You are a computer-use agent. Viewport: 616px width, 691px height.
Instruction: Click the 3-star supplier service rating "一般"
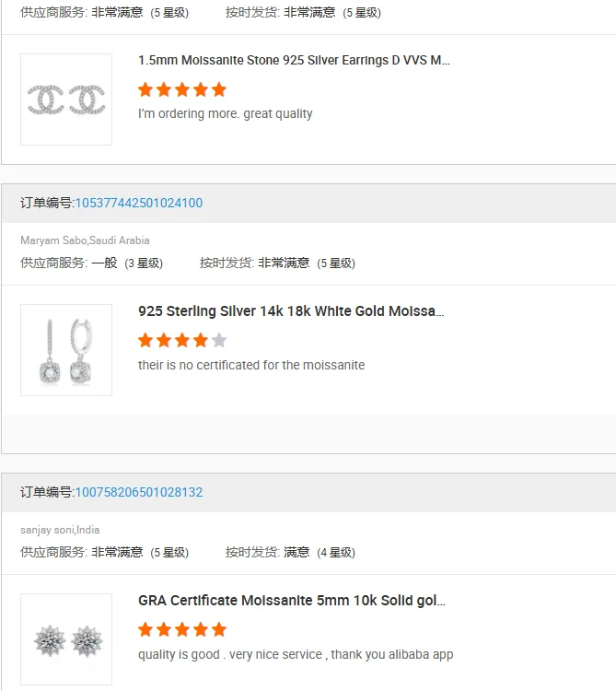coord(104,263)
